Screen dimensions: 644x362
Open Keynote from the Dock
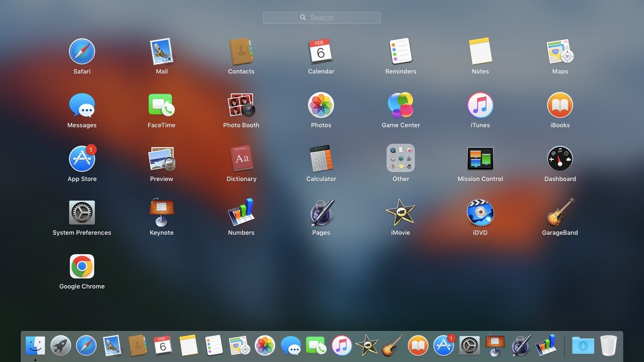[495, 346]
